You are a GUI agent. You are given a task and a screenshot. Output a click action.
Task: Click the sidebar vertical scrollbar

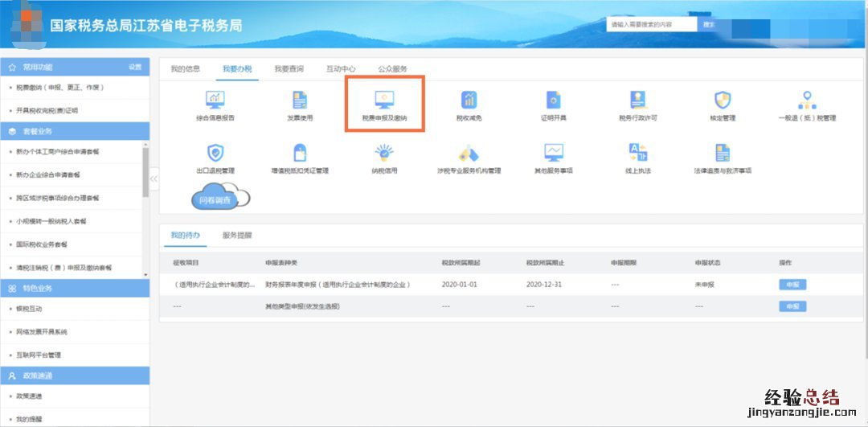[145, 173]
